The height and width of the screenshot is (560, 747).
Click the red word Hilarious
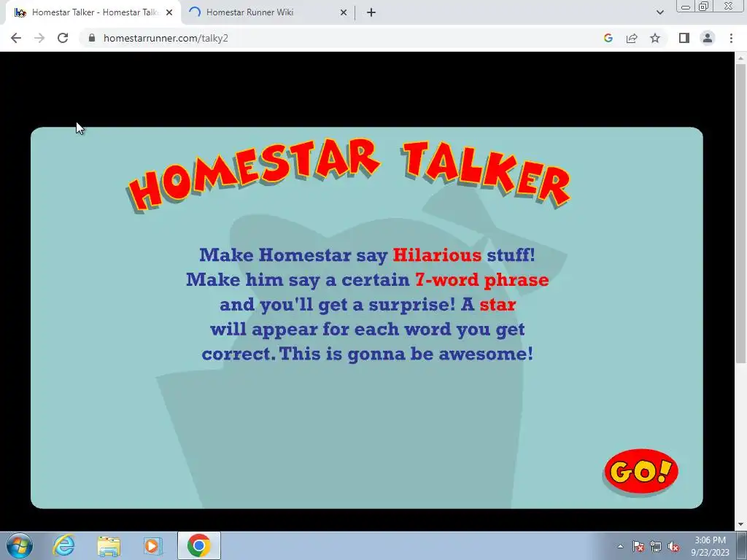437,255
